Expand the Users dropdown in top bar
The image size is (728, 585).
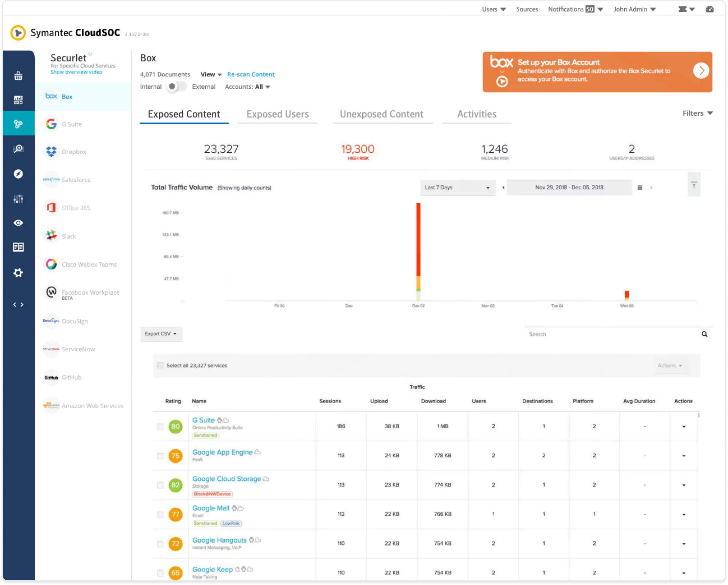click(494, 9)
